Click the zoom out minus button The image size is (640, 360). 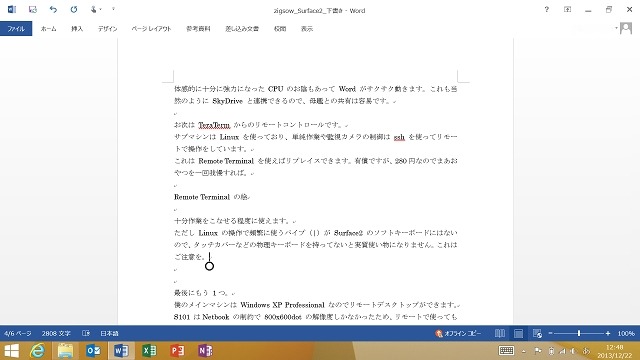point(550,333)
